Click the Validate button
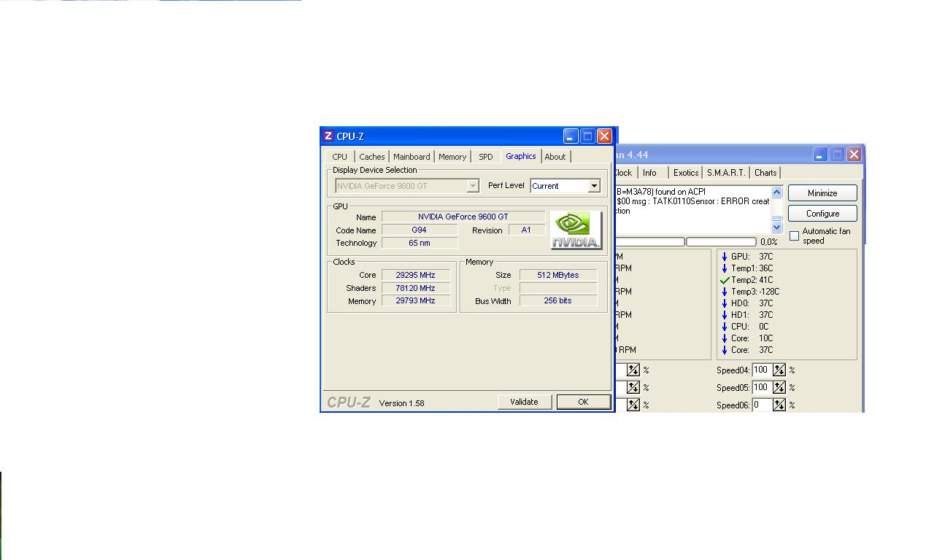 524,402
